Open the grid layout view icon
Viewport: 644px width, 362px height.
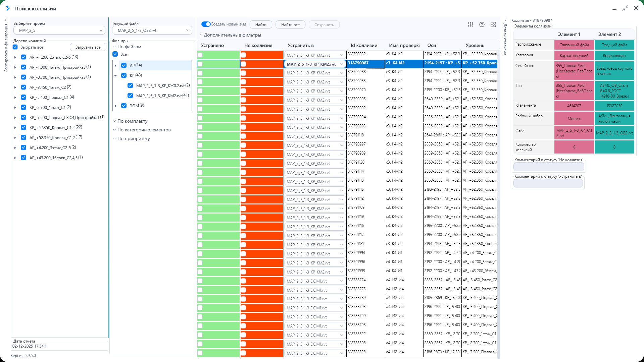pyautogui.click(x=493, y=24)
